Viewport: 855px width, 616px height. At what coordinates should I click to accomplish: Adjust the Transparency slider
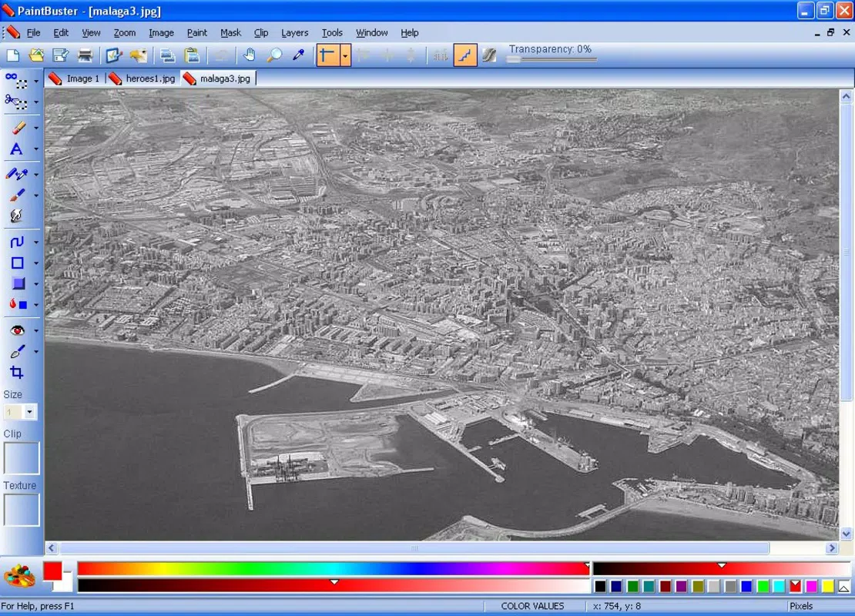552,59
